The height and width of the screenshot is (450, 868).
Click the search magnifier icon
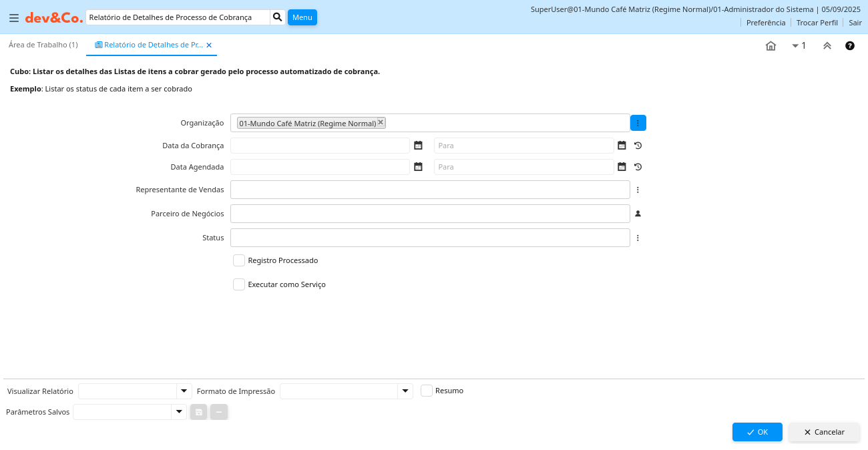pyautogui.click(x=278, y=17)
